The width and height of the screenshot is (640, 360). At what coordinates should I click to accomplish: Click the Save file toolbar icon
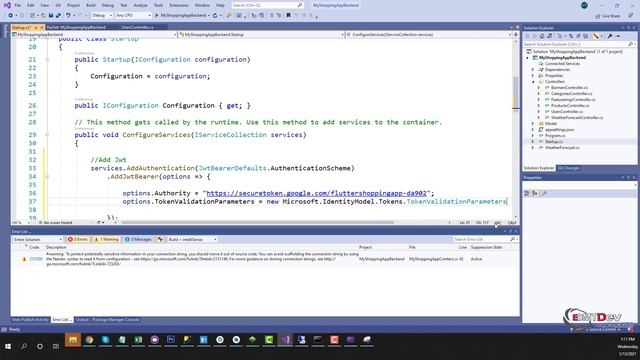pos(51,16)
